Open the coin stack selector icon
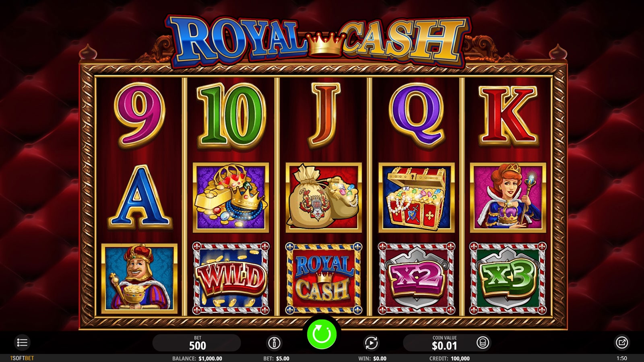 483,343
